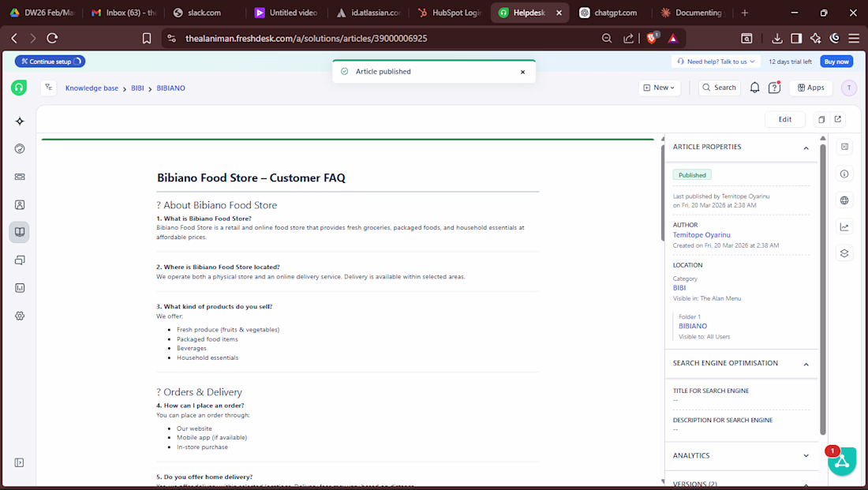Click the Bibiano Food Store – Customer FAQ title
The image size is (868, 490).
251,178
